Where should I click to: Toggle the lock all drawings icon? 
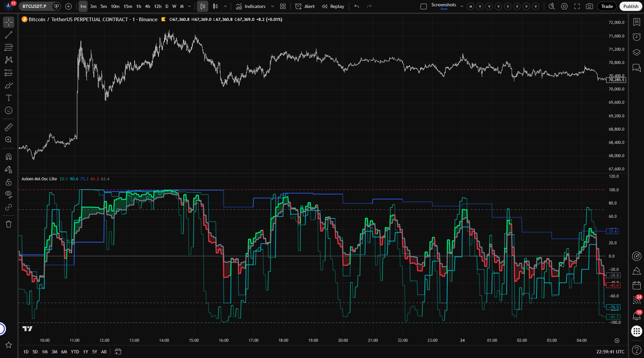click(x=9, y=182)
